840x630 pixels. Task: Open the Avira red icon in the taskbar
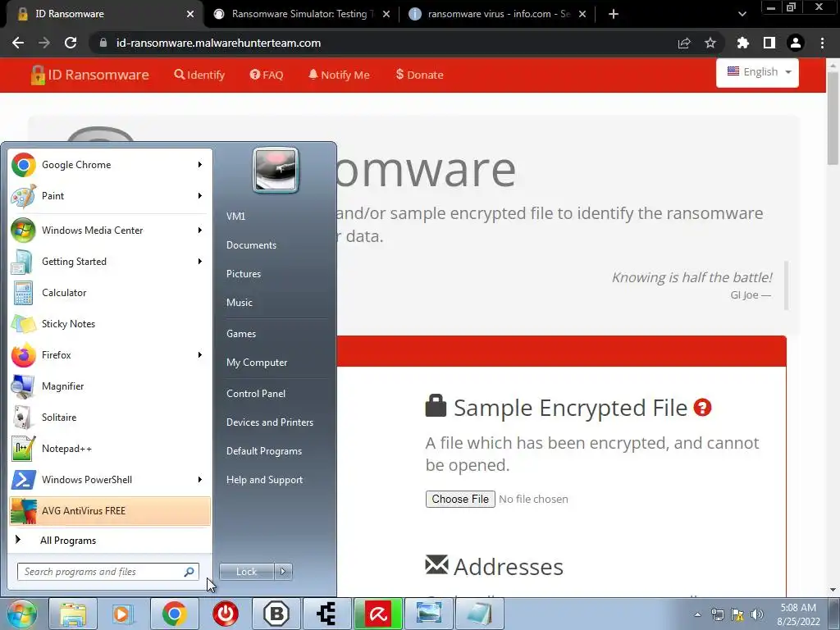377,614
